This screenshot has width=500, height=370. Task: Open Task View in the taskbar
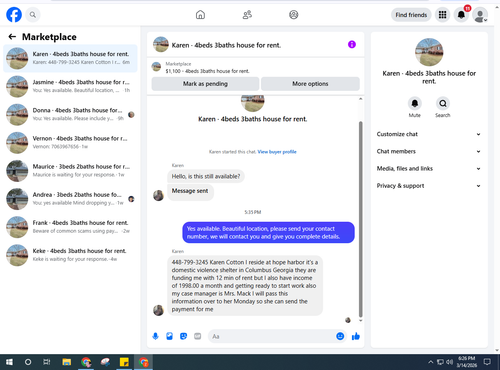(x=47, y=362)
